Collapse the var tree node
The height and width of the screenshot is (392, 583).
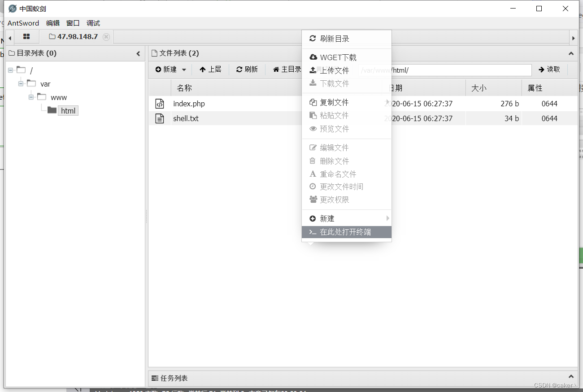pos(21,83)
